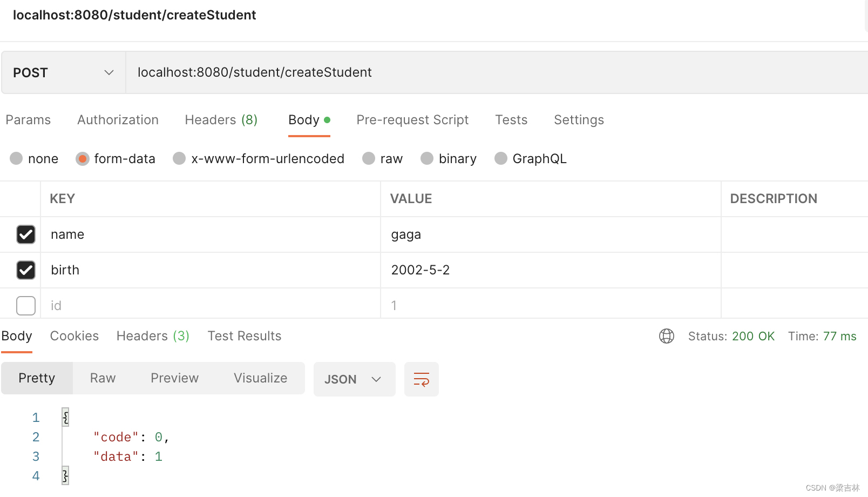Click the key field containing birth
This screenshot has height=497, width=868.
(x=211, y=270)
